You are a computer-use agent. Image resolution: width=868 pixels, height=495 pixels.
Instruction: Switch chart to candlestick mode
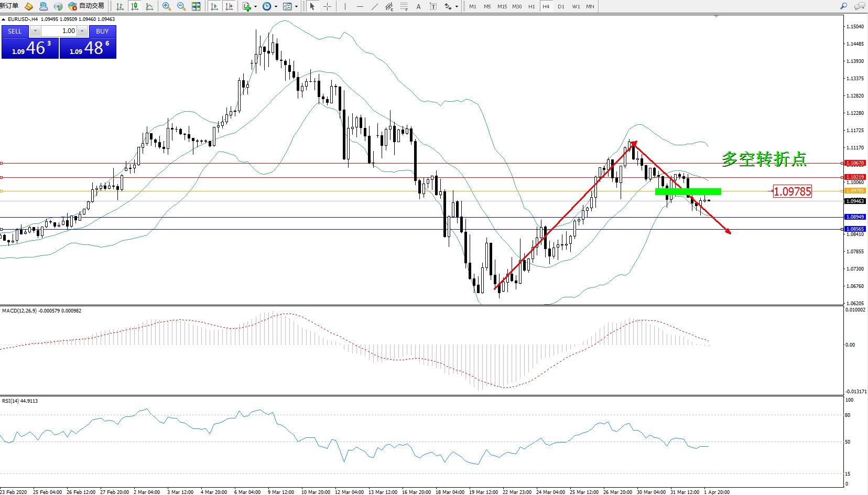(x=135, y=6)
